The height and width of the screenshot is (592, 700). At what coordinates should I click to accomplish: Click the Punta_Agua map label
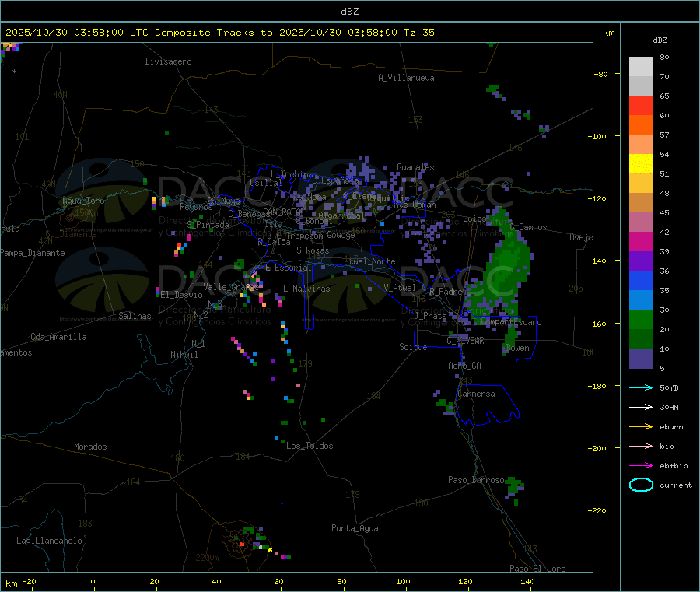click(x=355, y=528)
